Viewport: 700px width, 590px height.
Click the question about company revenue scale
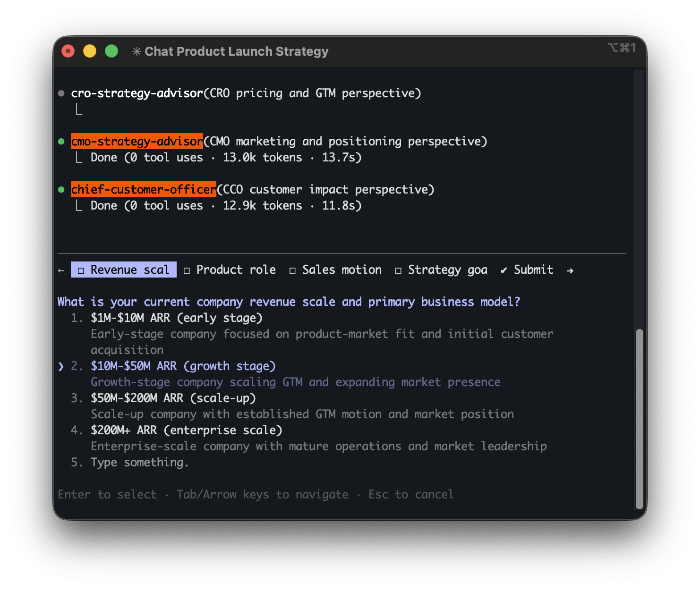(x=289, y=302)
